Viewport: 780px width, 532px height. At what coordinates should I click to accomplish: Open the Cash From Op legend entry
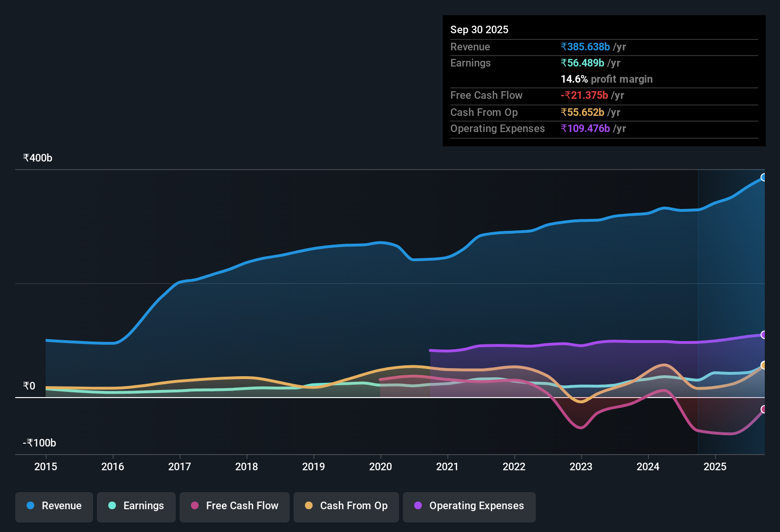[x=346, y=506]
